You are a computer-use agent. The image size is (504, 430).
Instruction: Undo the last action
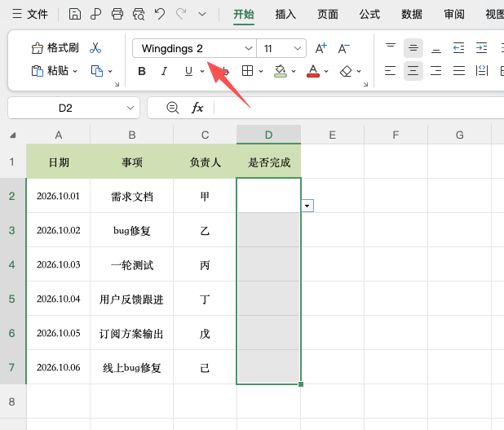click(160, 14)
